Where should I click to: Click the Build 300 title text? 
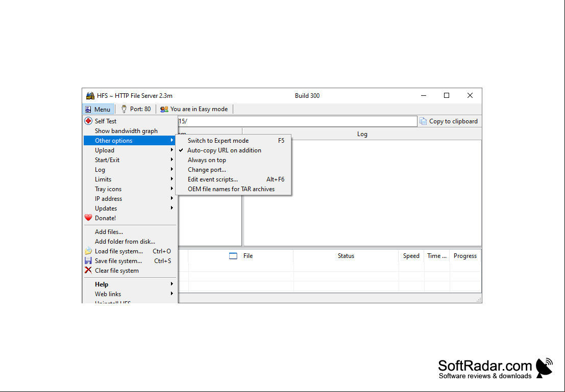(307, 96)
